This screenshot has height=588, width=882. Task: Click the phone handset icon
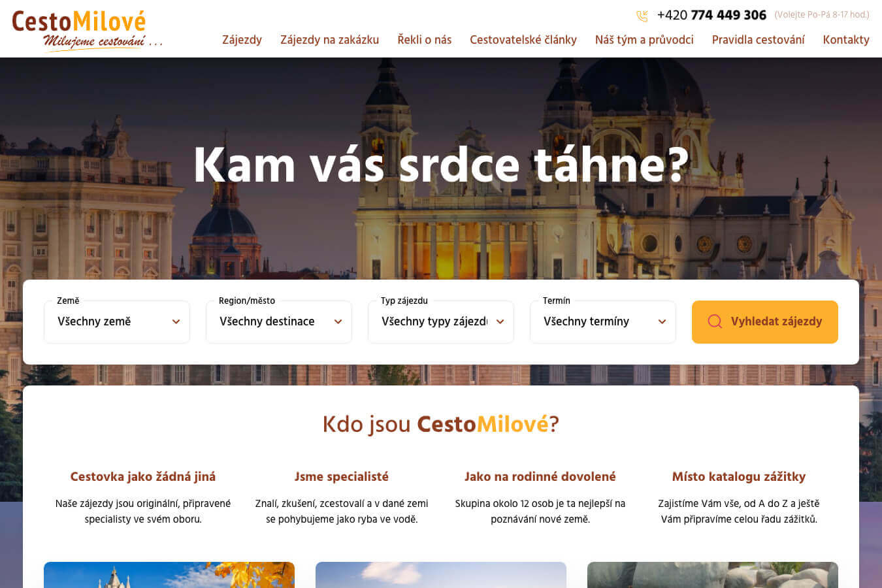(642, 16)
